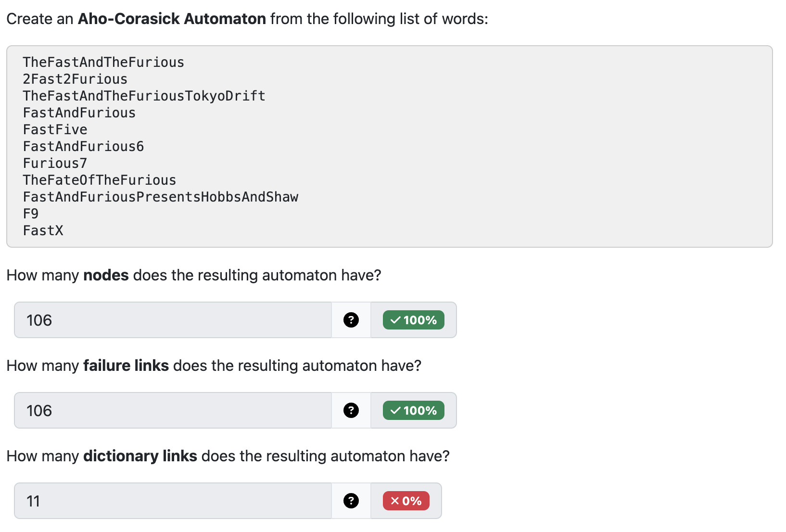Screen dimensions: 786x532
Task: Click the checkmark icon in the nodes score badge
Action: (396, 320)
